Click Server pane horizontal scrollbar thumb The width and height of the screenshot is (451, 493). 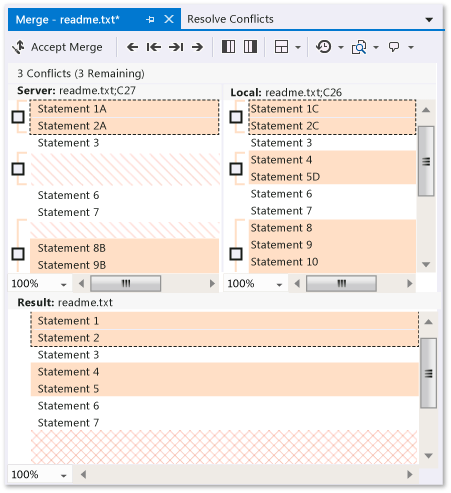[126, 284]
